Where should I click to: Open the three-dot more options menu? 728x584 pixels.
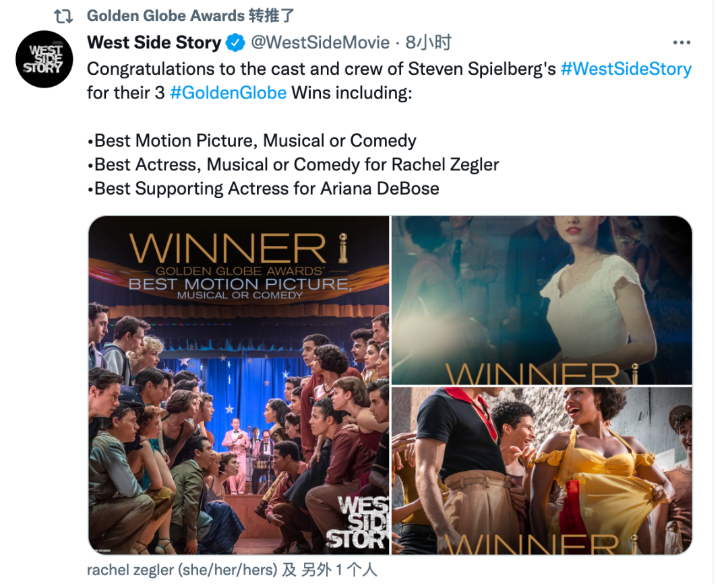coord(681,42)
